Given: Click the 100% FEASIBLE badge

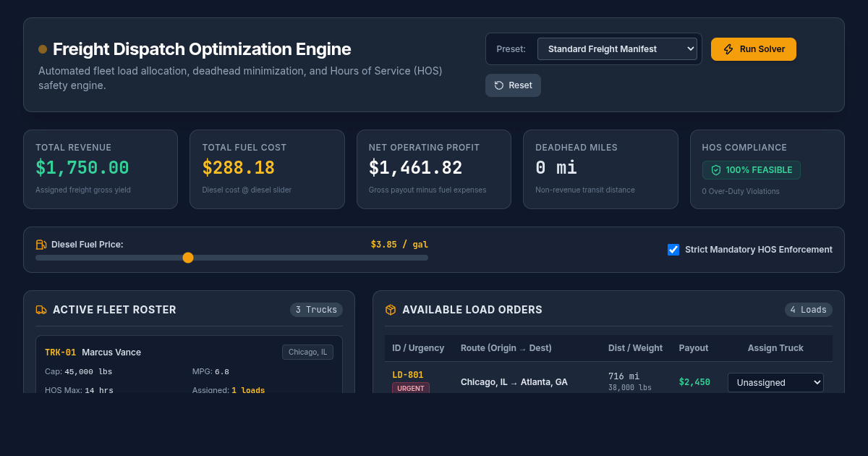Looking at the screenshot, I should click(752, 170).
